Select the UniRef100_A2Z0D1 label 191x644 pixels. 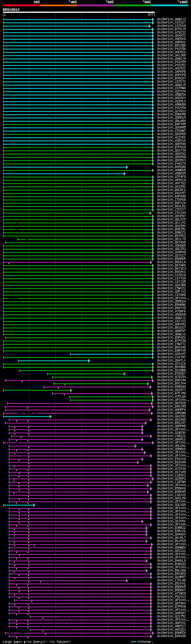click(x=171, y=137)
